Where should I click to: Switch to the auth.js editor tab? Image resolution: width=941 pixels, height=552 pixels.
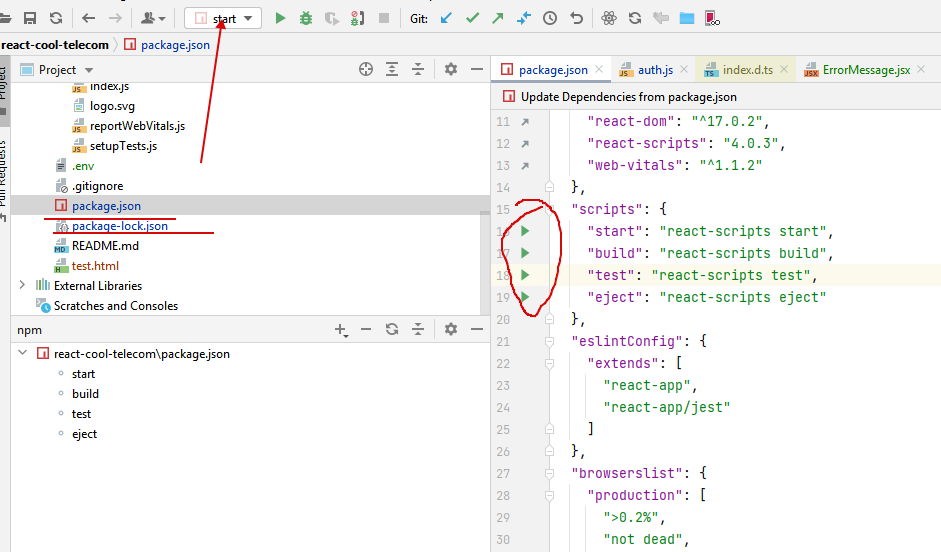pyautogui.click(x=654, y=70)
